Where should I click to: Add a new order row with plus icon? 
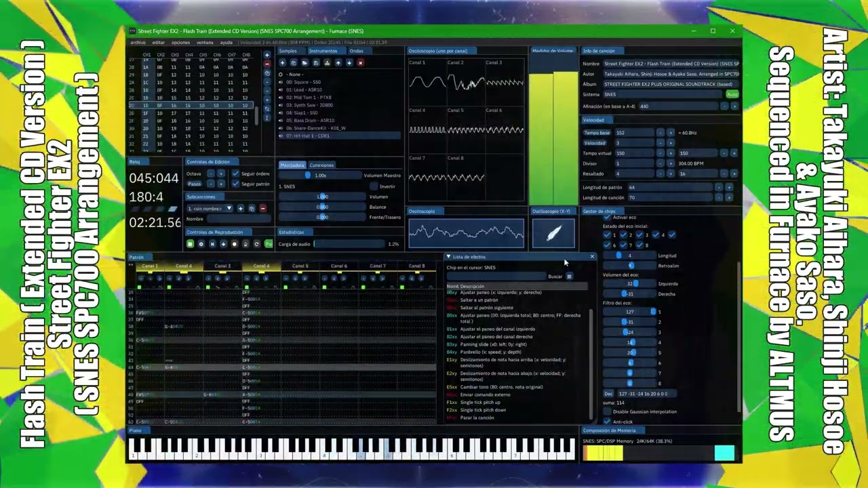267,55
